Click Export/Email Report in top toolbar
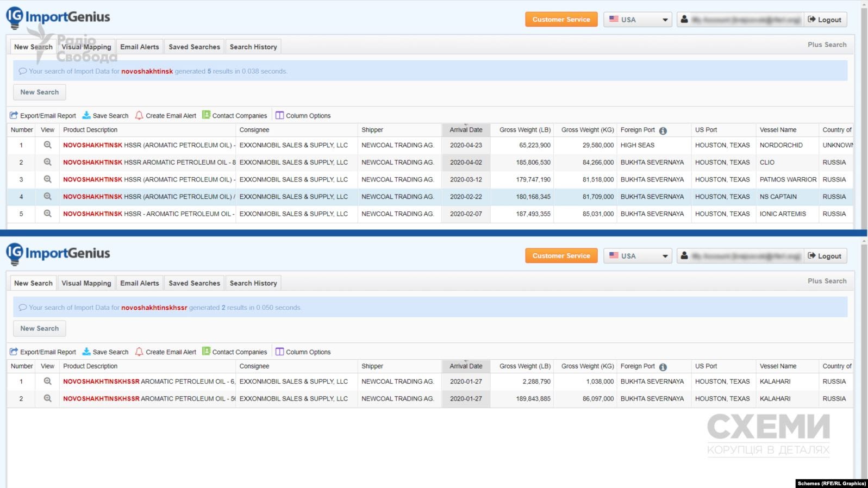 [x=43, y=116]
